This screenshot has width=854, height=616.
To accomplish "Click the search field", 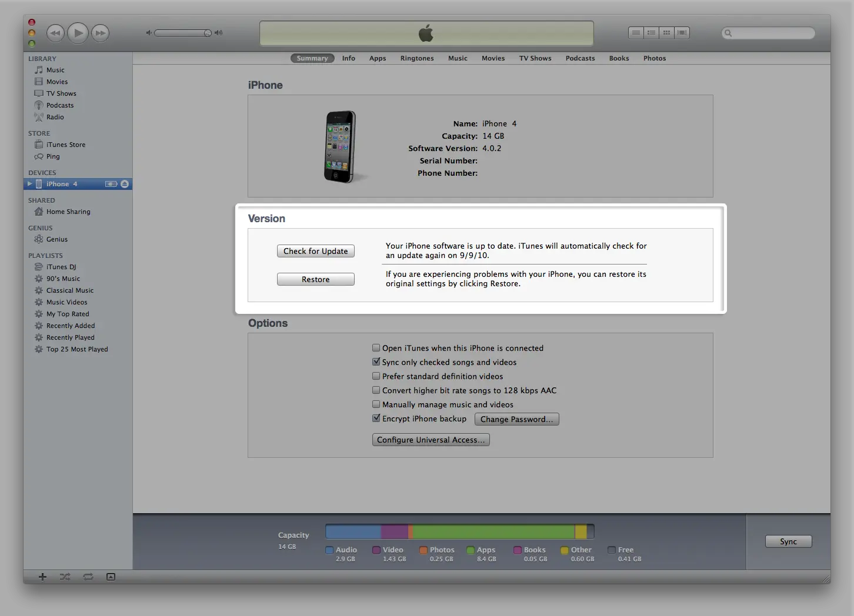I will click(770, 33).
